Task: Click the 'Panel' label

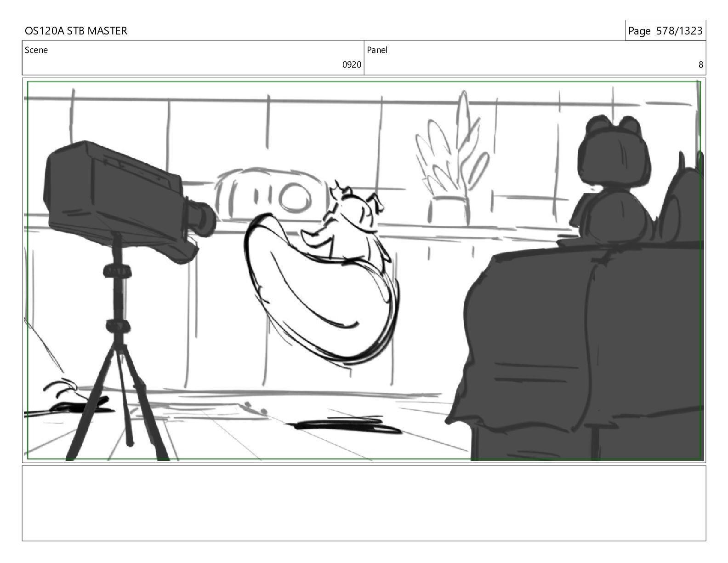Action: (x=377, y=50)
